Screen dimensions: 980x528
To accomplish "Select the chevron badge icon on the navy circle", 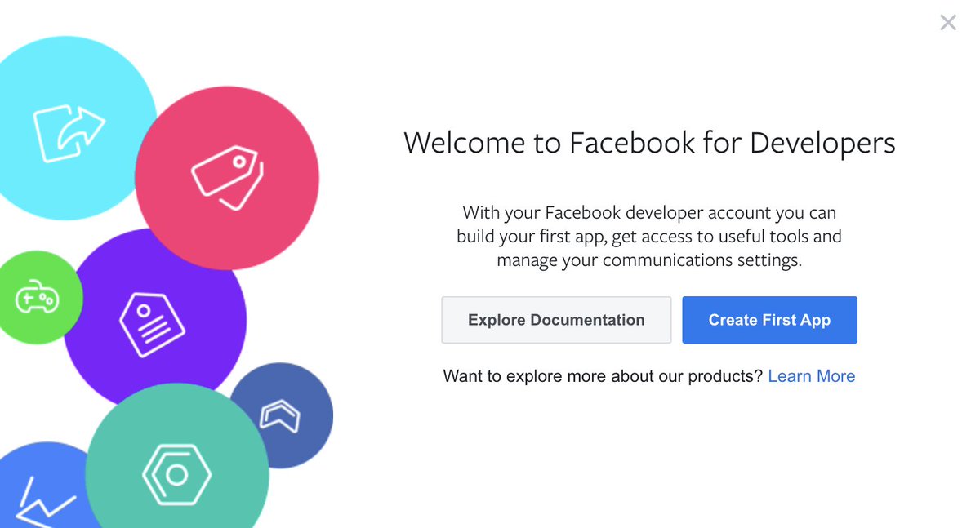I will click(x=282, y=416).
